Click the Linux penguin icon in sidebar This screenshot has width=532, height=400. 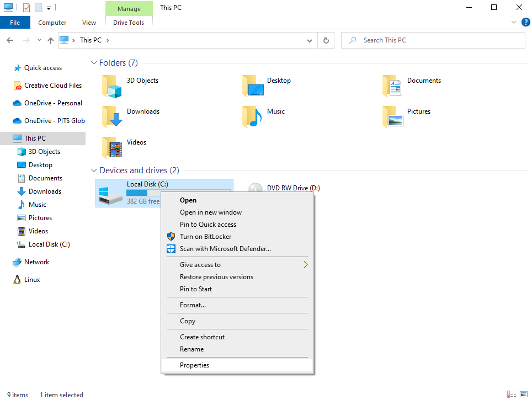click(x=17, y=280)
